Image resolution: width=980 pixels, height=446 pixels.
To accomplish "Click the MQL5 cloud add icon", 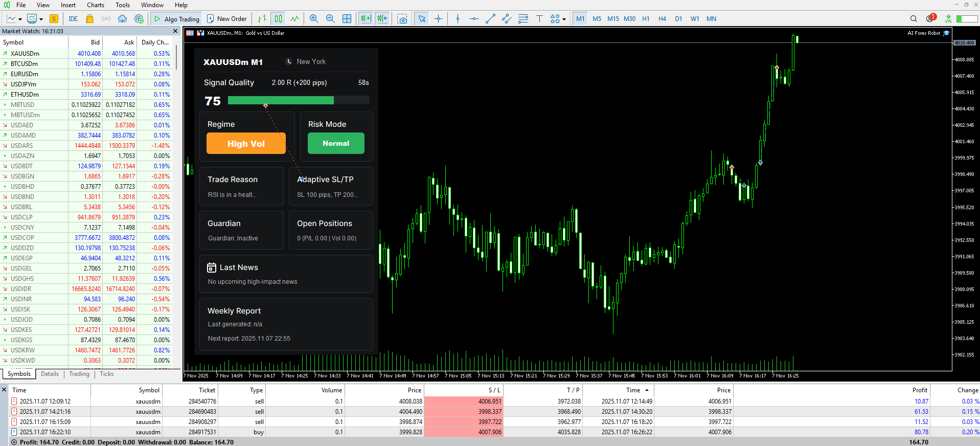I will pos(139,19).
